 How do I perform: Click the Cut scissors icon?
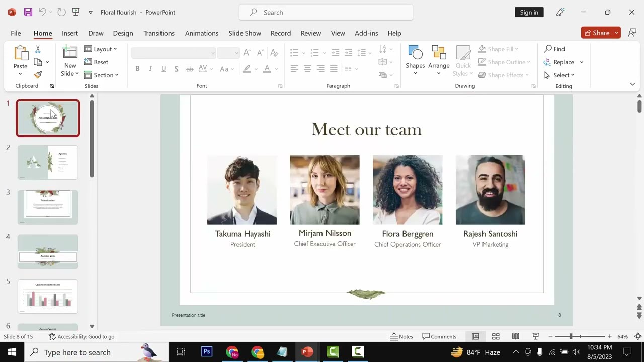[38, 49]
